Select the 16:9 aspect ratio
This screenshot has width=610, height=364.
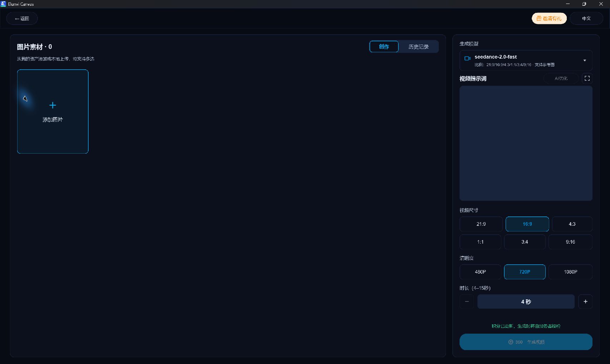tap(527, 224)
